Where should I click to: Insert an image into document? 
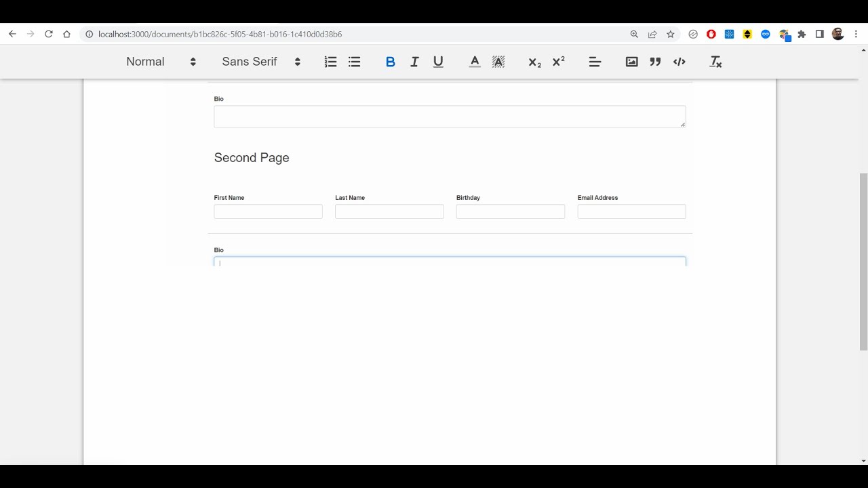[631, 62]
